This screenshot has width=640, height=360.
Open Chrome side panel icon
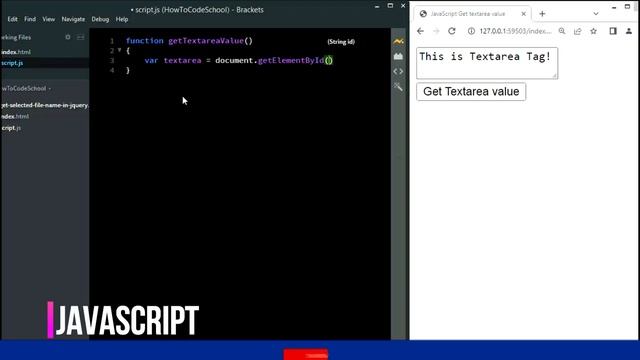[x=613, y=31]
